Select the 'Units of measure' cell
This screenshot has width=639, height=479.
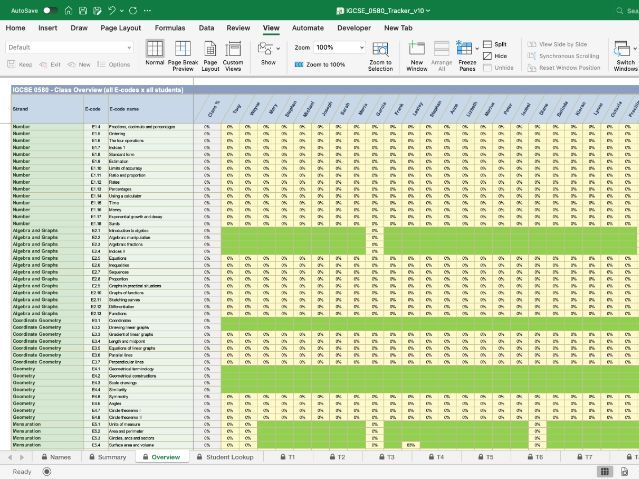click(151, 424)
